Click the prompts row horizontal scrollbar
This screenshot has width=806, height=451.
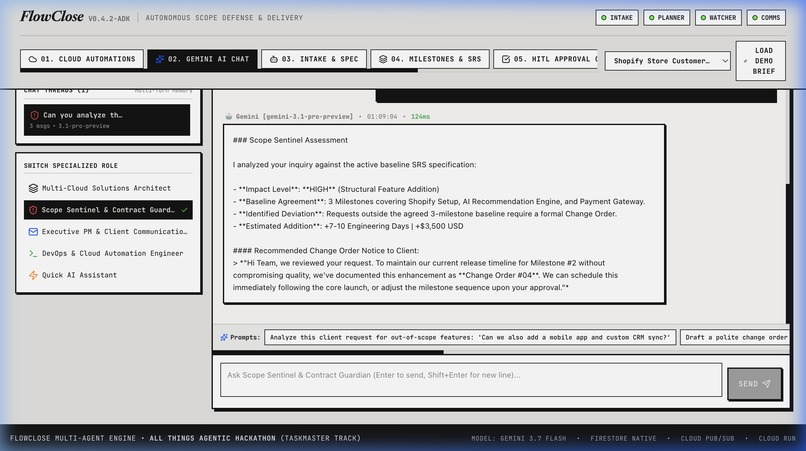tap(328, 352)
